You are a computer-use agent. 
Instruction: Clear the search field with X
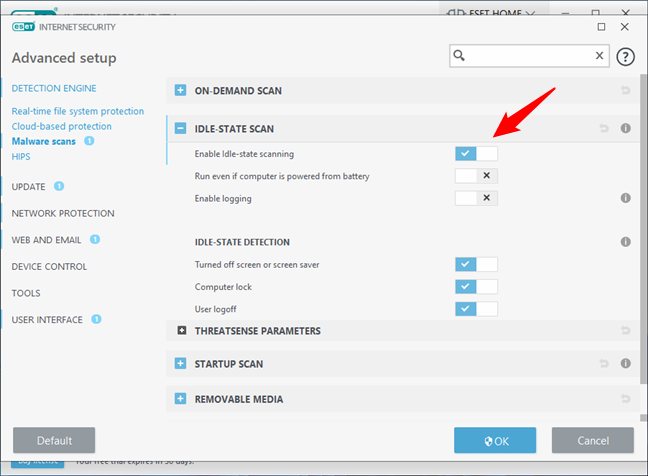pyautogui.click(x=599, y=55)
